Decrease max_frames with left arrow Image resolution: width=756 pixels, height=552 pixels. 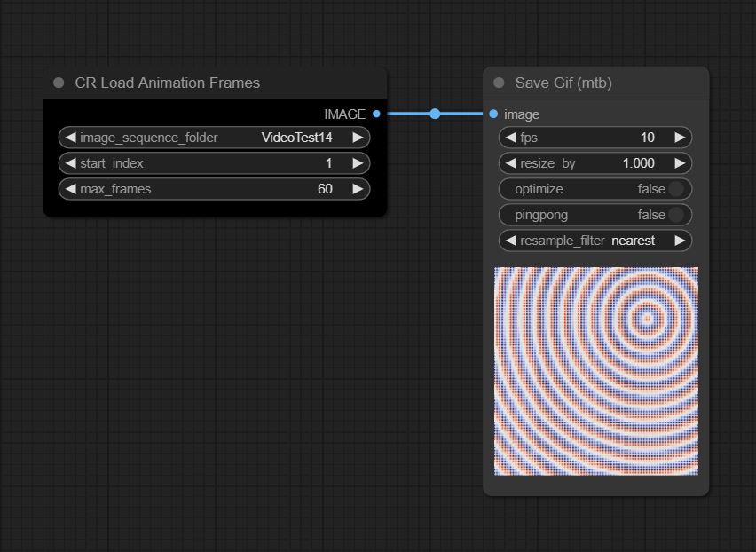point(70,189)
